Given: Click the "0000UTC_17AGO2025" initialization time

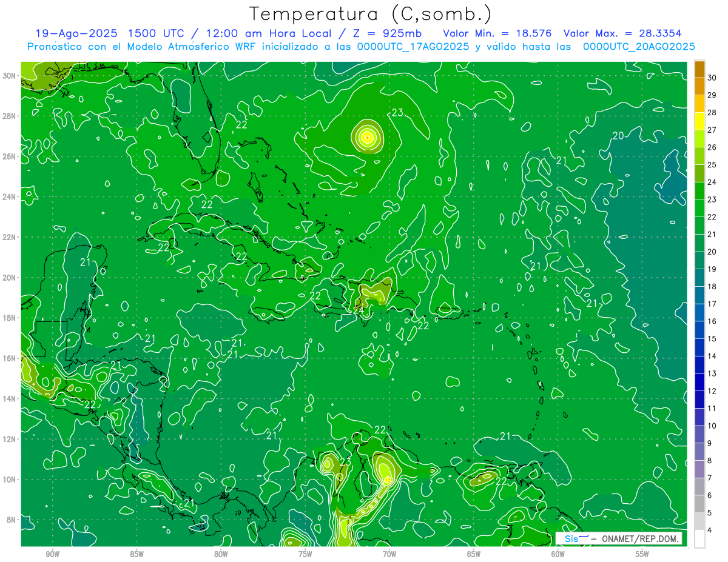Looking at the screenshot, I should 413,47.
